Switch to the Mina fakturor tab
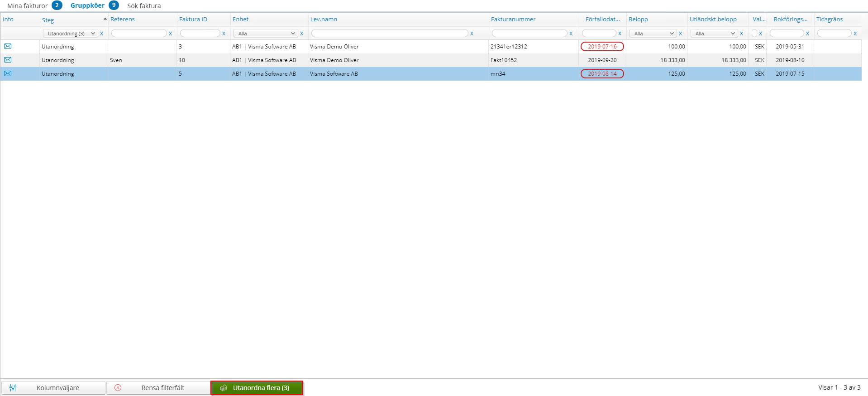This screenshot has width=868, height=396. pos(27,6)
